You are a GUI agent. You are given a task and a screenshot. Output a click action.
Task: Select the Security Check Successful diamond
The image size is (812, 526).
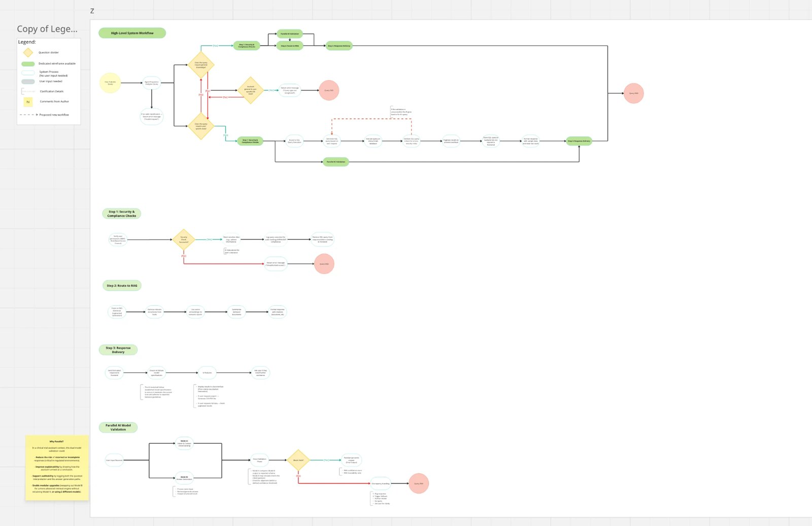[x=184, y=239]
